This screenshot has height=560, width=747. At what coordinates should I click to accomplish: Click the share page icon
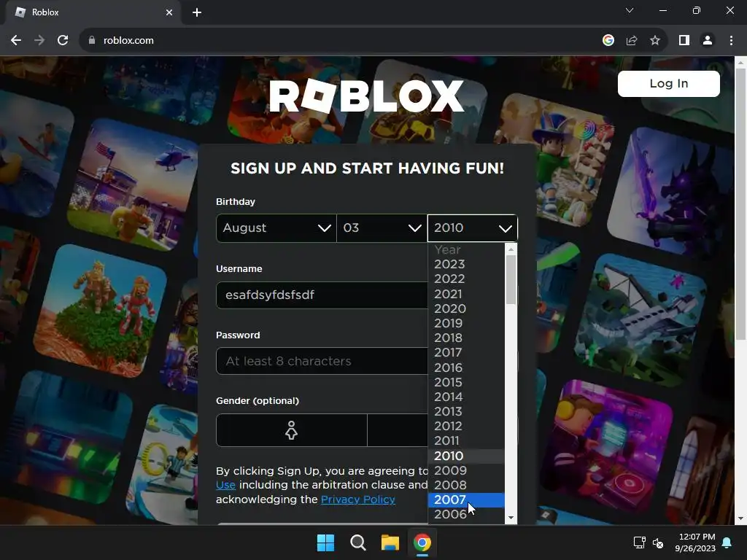(632, 41)
